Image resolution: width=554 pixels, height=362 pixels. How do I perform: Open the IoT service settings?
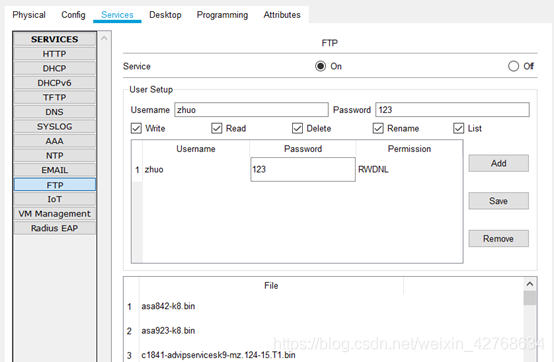pos(55,199)
